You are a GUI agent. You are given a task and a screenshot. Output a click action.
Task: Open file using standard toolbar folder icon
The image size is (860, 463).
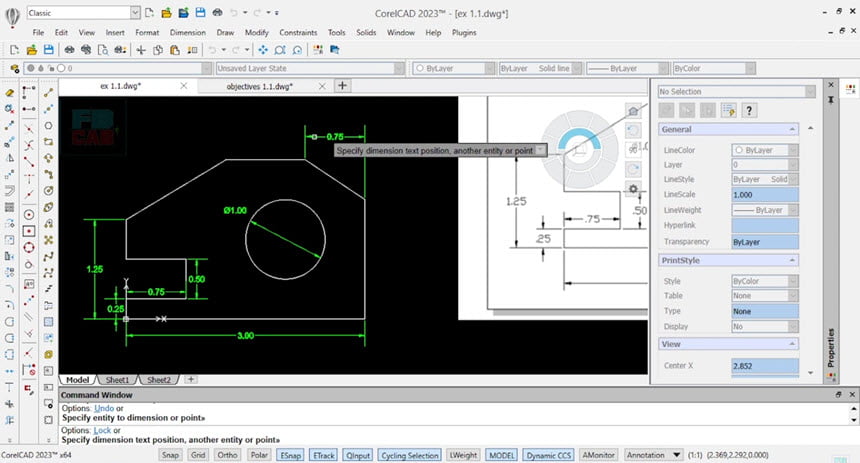tap(32, 50)
